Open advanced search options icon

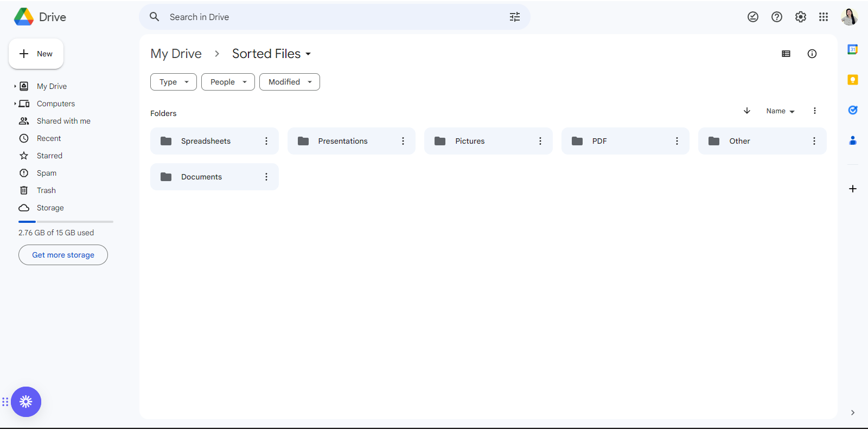pyautogui.click(x=514, y=17)
